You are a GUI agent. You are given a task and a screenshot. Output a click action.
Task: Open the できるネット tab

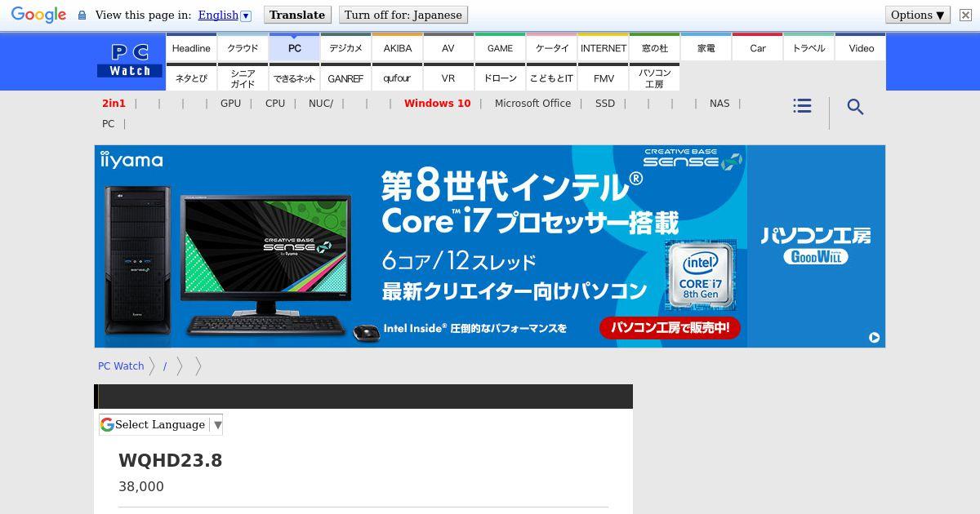tap(295, 78)
